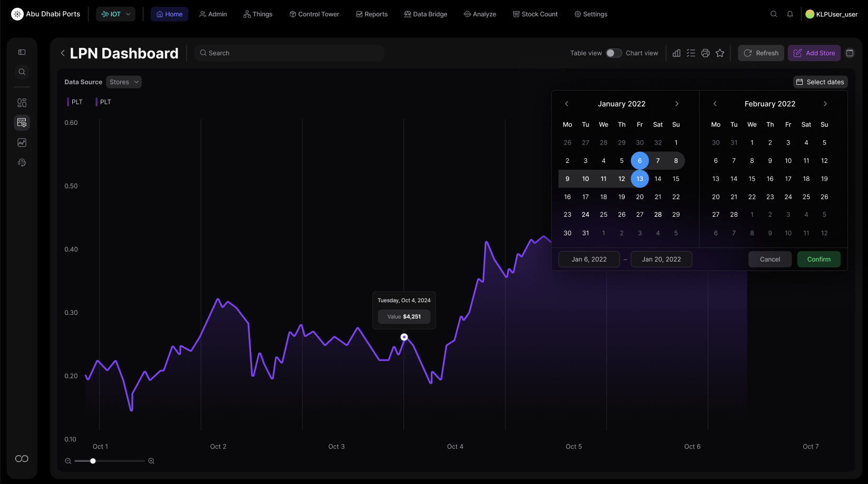Screen dimensions: 868x484
Task: Click the infinity logo in sidebar
Action: point(22,459)
